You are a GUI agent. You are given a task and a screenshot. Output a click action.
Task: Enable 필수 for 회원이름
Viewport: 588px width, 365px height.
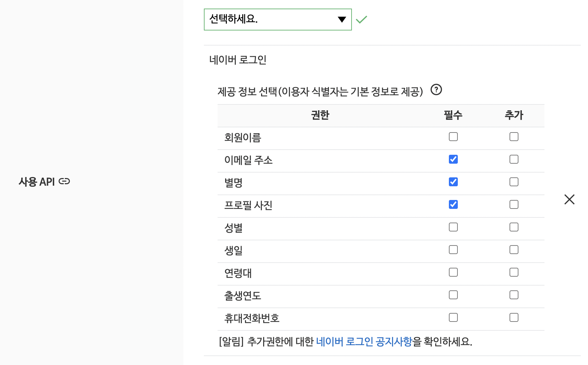tap(453, 137)
